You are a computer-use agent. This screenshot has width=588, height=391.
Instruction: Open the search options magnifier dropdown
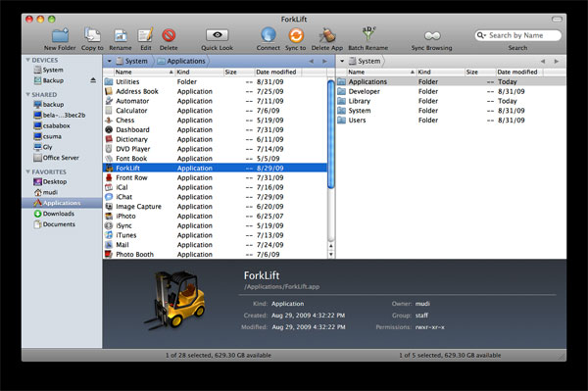(481, 35)
